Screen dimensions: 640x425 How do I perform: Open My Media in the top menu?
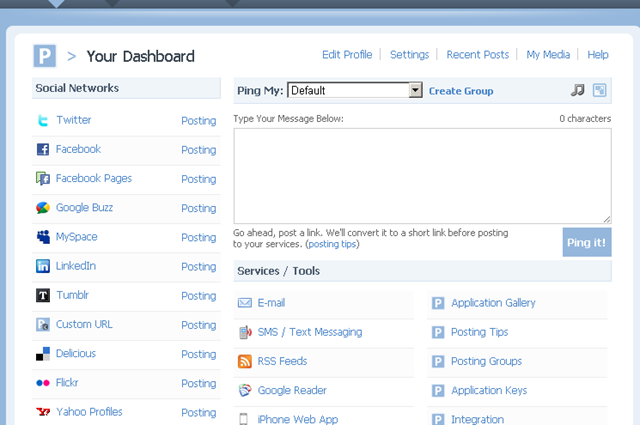click(x=548, y=55)
